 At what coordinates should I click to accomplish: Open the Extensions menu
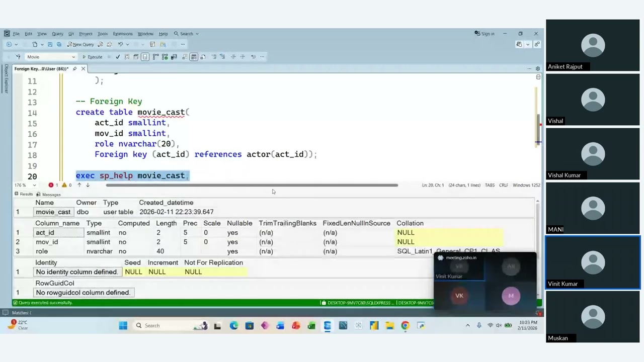coord(123,34)
